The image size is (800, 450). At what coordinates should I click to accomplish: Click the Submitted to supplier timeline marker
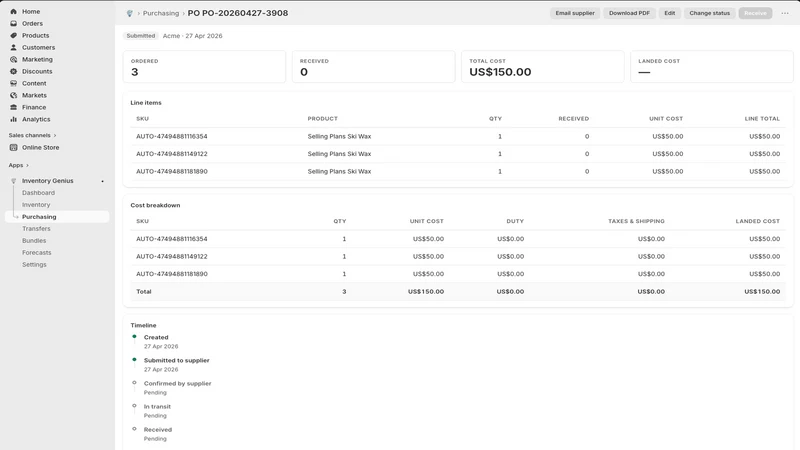click(x=134, y=359)
